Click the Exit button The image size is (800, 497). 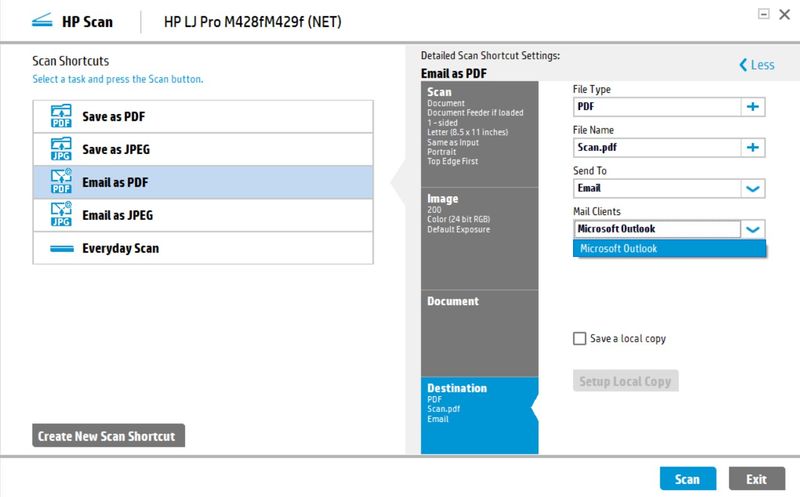tap(757, 479)
